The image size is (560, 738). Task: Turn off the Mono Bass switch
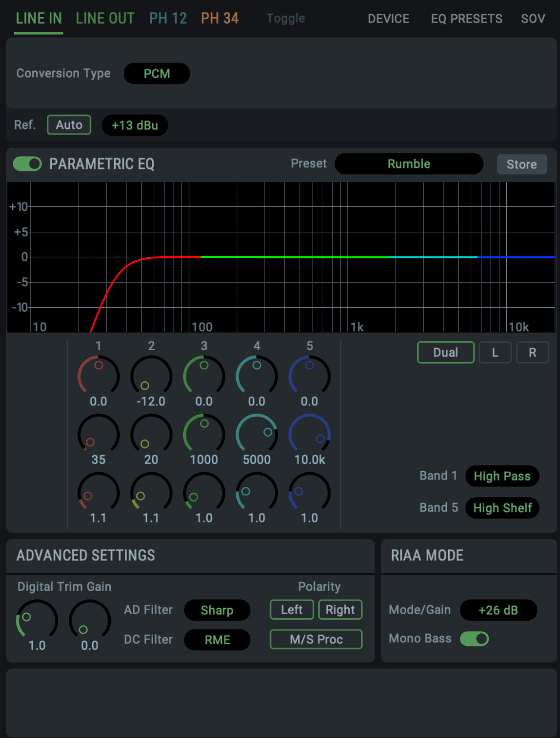[x=474, y=639]
